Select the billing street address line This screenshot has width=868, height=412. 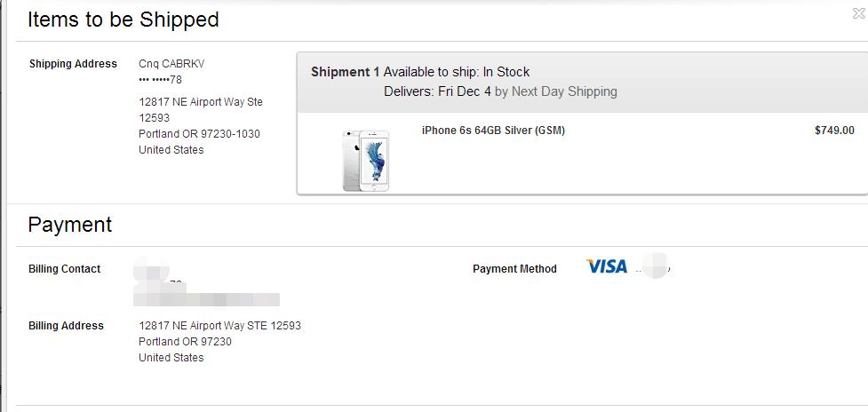[219, 326]
